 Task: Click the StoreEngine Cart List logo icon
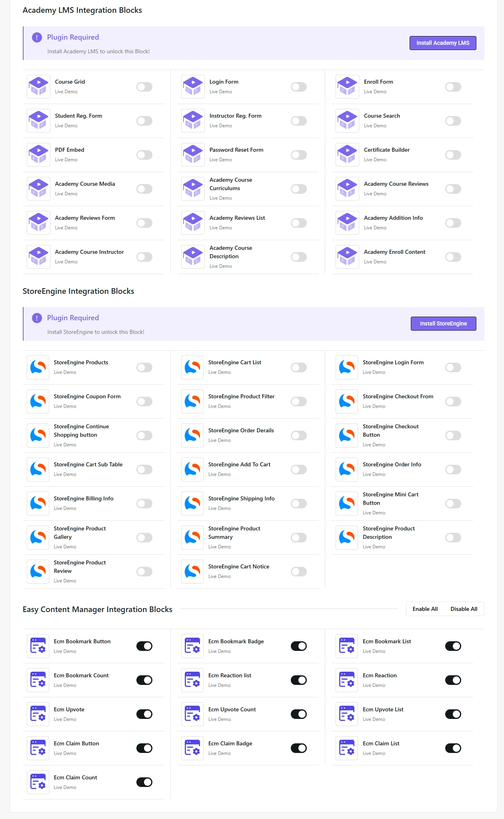[x=192, y=367]
